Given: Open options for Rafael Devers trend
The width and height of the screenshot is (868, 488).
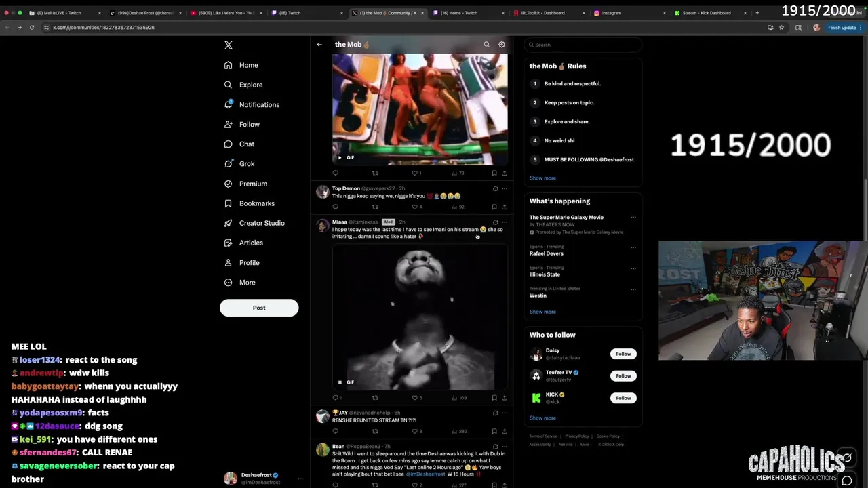Looking at the screenshot, I should click(x=633, y=247).
